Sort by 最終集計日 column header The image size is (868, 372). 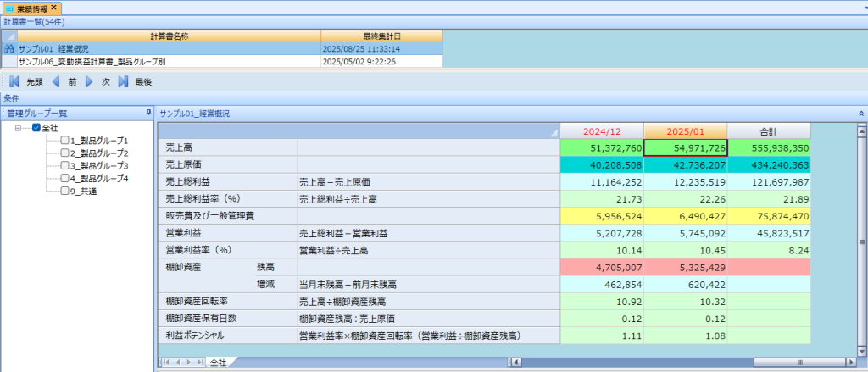(381, 36)
